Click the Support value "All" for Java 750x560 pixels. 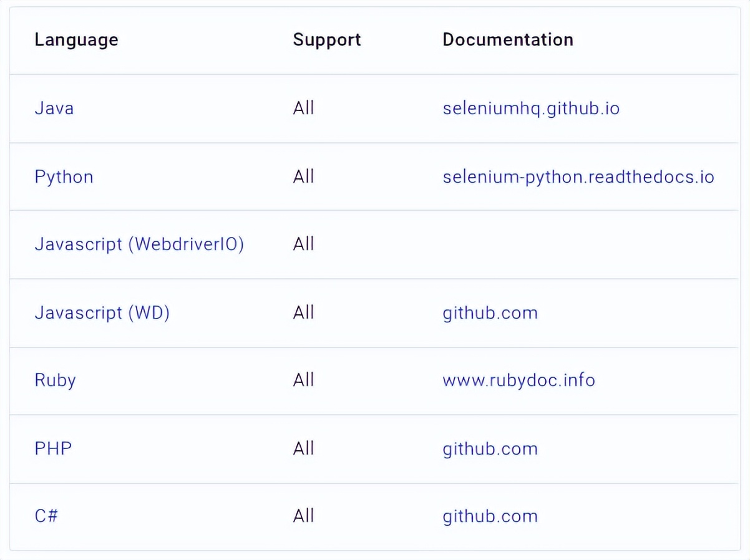point(303,109)
